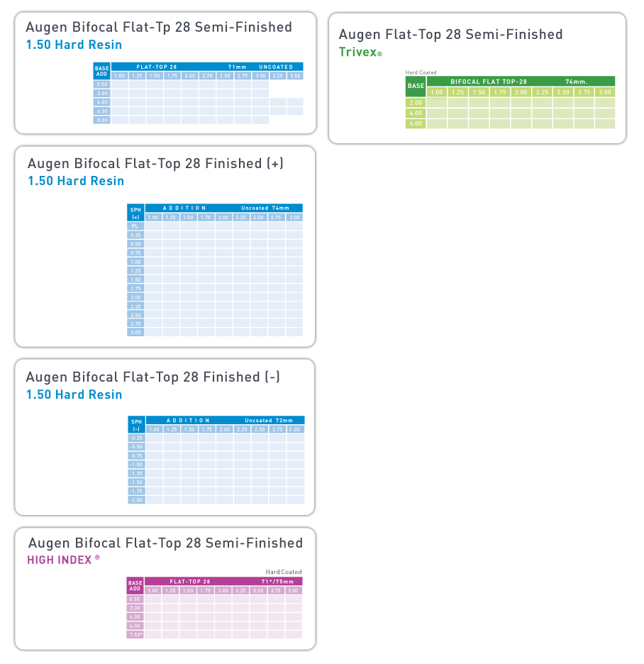The image size is (644, 664).
Task: Click the 8.00 base row label
Action: coord(102,121)
